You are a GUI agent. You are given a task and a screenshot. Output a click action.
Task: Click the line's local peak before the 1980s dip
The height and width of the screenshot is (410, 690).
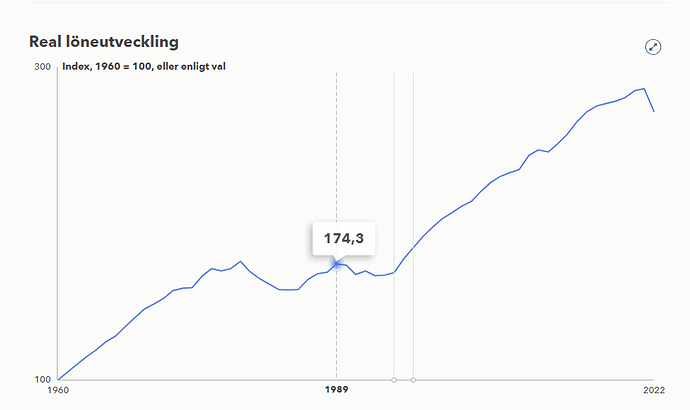pyautogui.click(x=241, y=261)
